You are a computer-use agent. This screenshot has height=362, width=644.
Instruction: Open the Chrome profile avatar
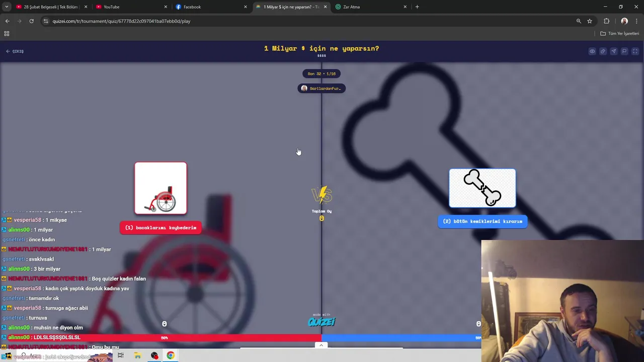point(624,21)
